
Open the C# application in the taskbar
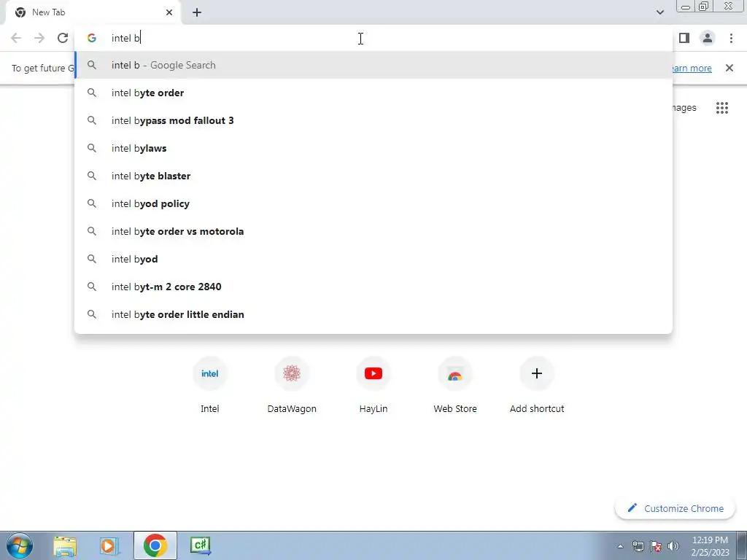click(200, 545)
